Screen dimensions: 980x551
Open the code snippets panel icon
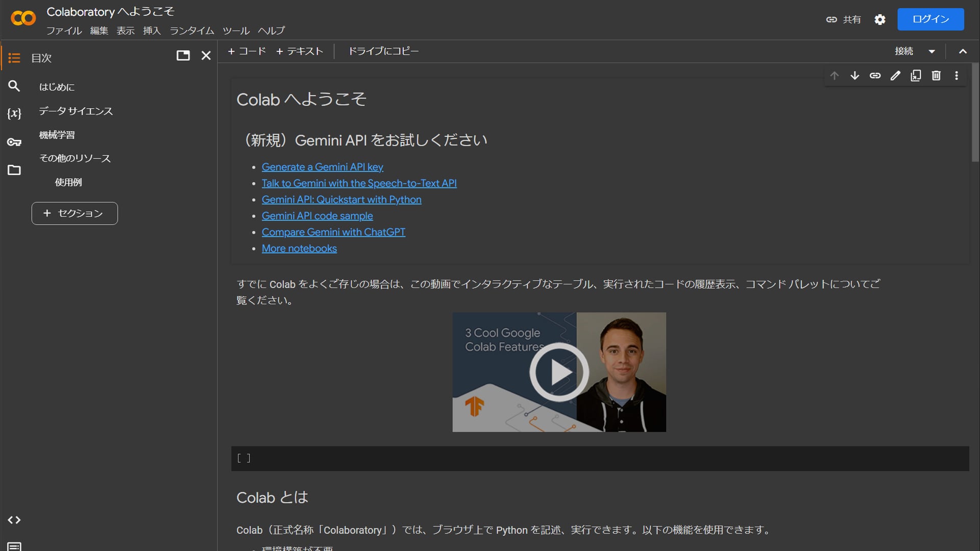click(x=14, y=520)
